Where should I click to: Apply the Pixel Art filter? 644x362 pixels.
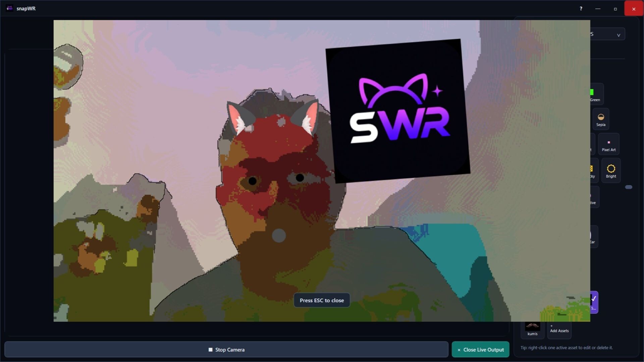[x=608, y=144]
